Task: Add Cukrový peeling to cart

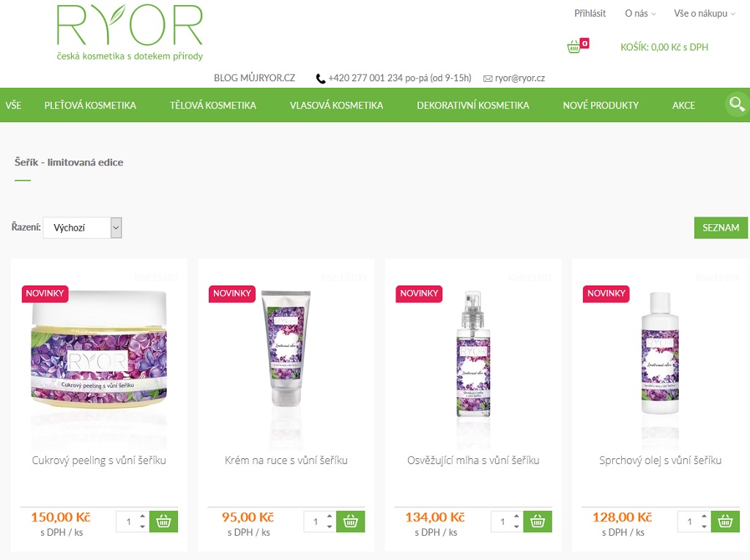Action: coord(163,522)
